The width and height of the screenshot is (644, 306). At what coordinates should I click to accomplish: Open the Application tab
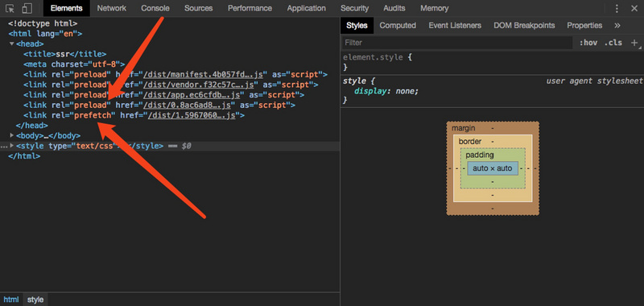pos(307,8)
